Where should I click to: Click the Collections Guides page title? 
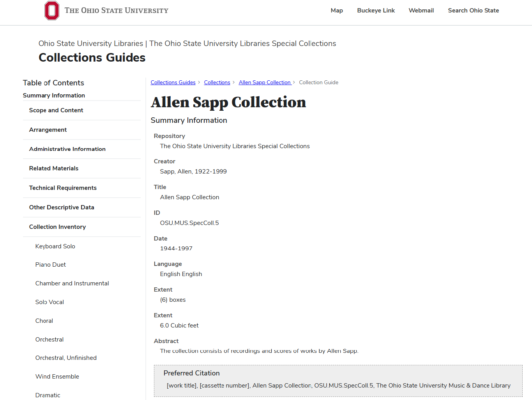[x=92, y=58]
